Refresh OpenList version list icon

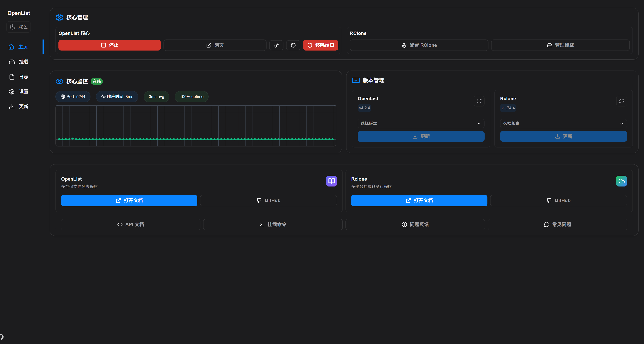click(479, 101)
